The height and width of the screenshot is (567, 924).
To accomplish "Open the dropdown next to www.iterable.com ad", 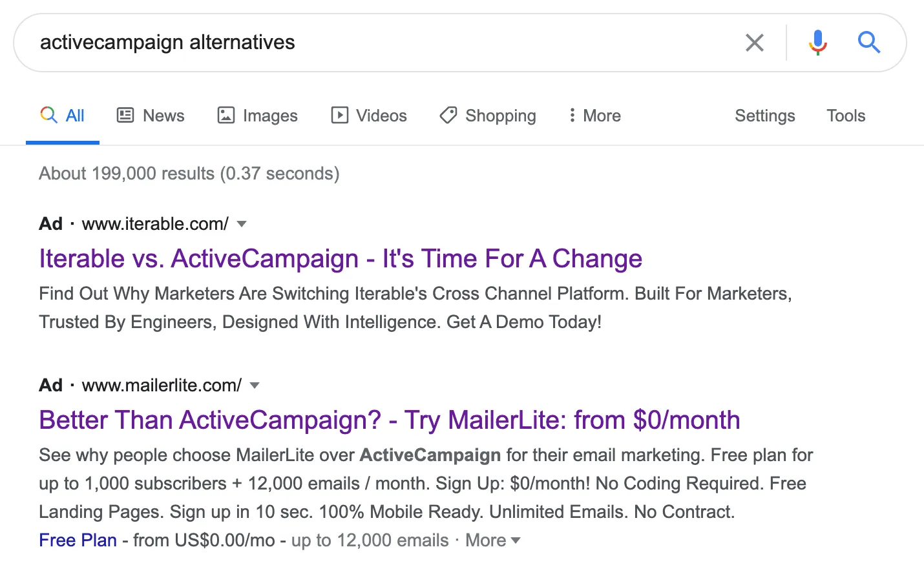I will point(241,223).
